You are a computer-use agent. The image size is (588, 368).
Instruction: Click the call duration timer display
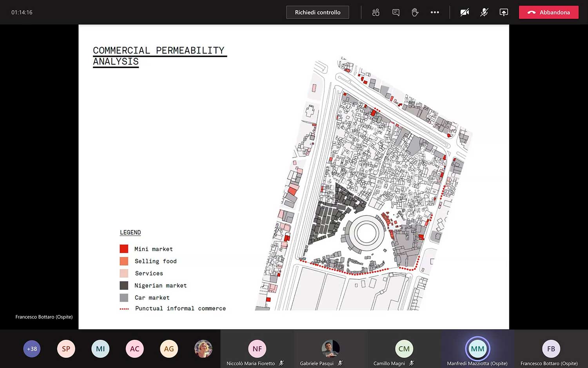click(x=22, y=12)
